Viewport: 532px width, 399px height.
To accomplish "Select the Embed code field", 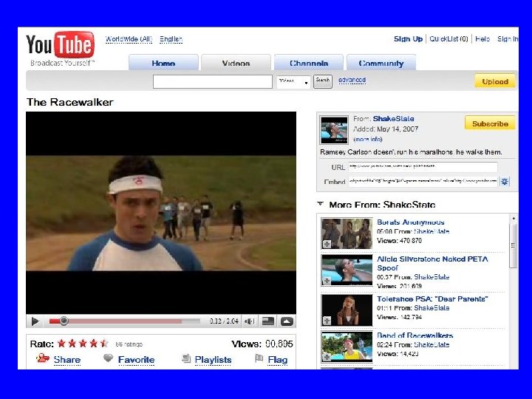I will (423, 181).
